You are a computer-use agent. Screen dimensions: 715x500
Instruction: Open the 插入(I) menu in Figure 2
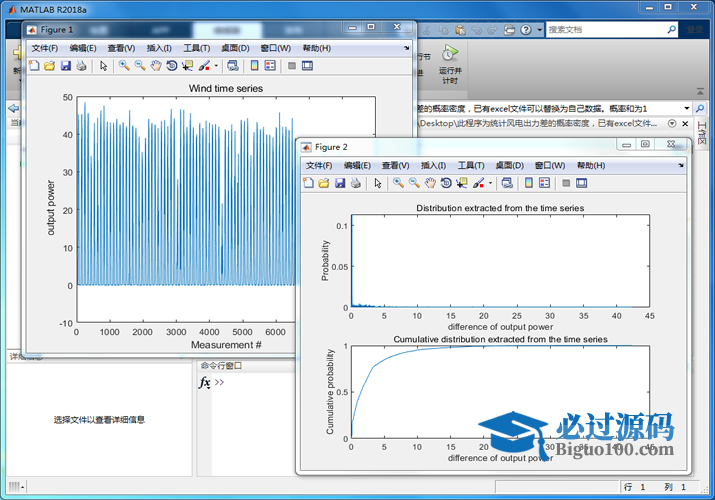[x=433, y=165]
